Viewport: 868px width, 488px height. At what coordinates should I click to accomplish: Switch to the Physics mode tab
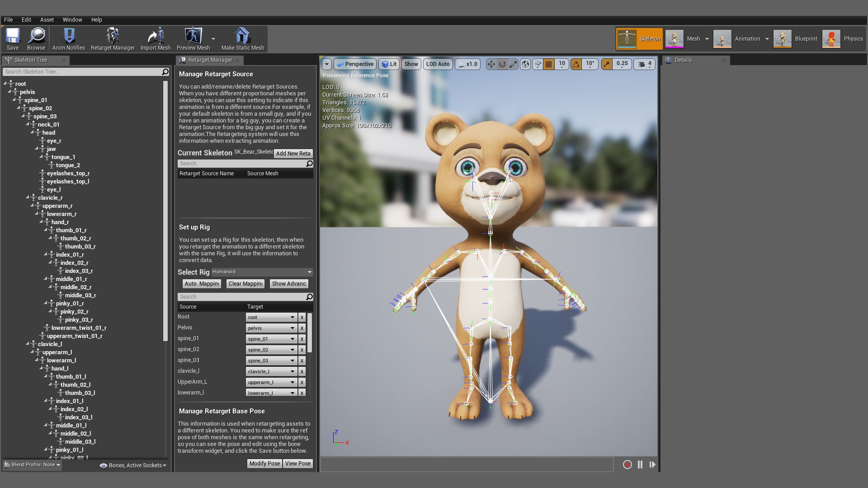click(x=843, y=39)
